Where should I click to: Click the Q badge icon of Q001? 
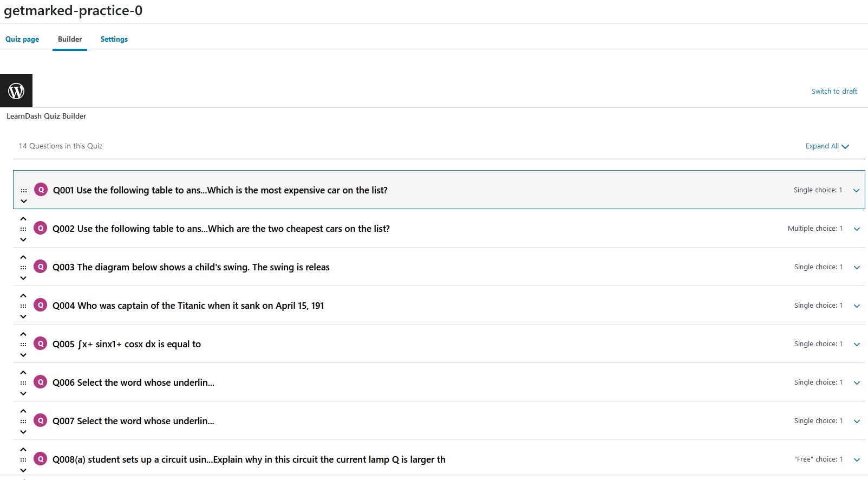41,190
